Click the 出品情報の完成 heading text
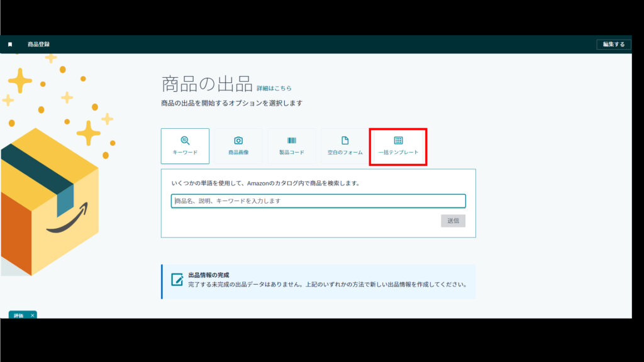 (x=209, y=275)
